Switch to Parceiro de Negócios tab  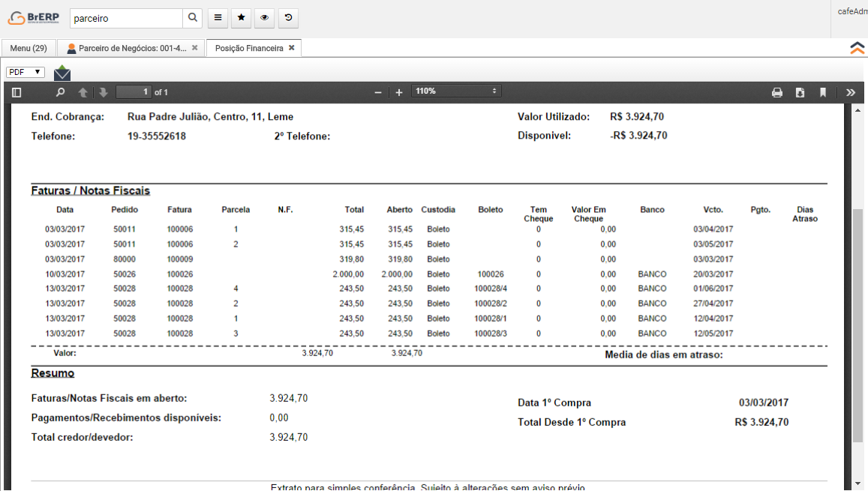126,48
